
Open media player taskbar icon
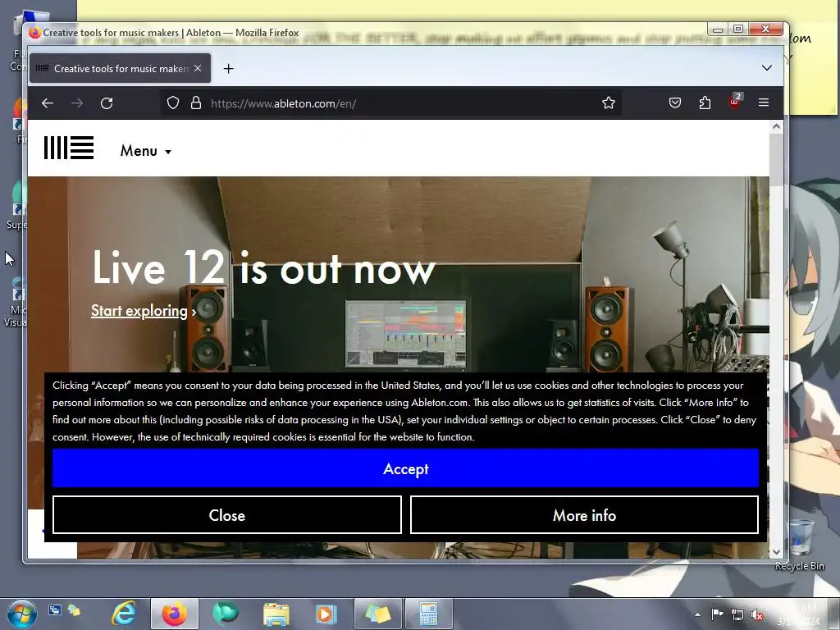(x=326, y=614)
